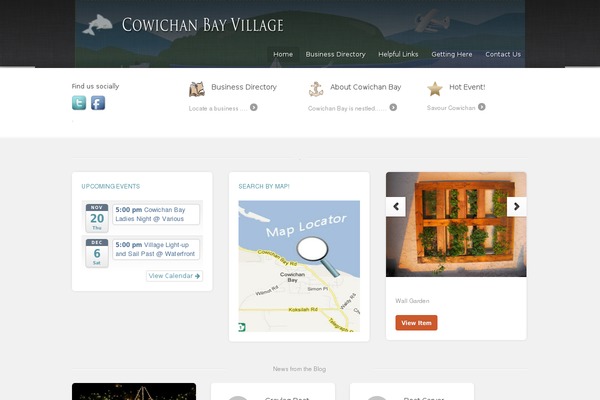This screenshot has height=400, width=600.
Task: Open the Facebook social icon
Action: [98, 103]
